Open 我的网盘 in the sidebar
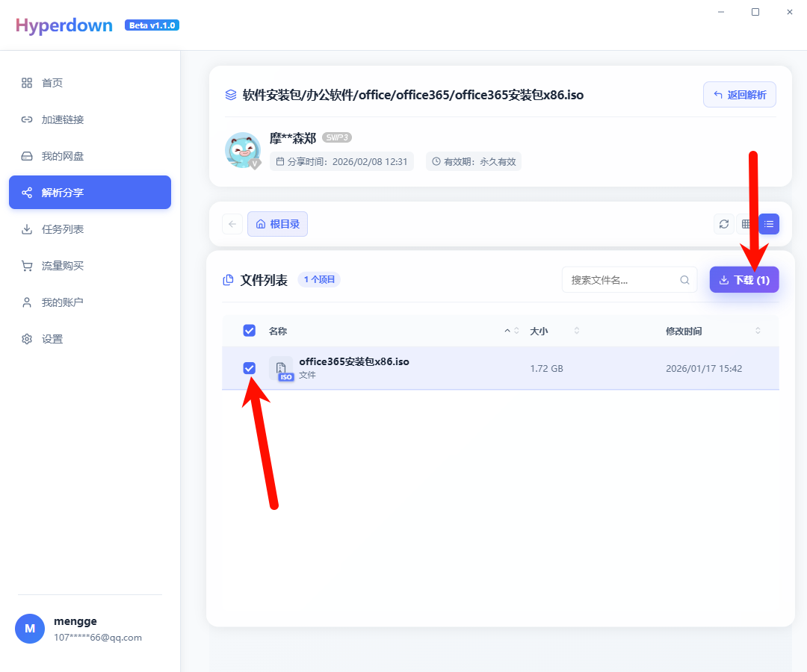Screen dimensions: 807x672 coord(64,155)
